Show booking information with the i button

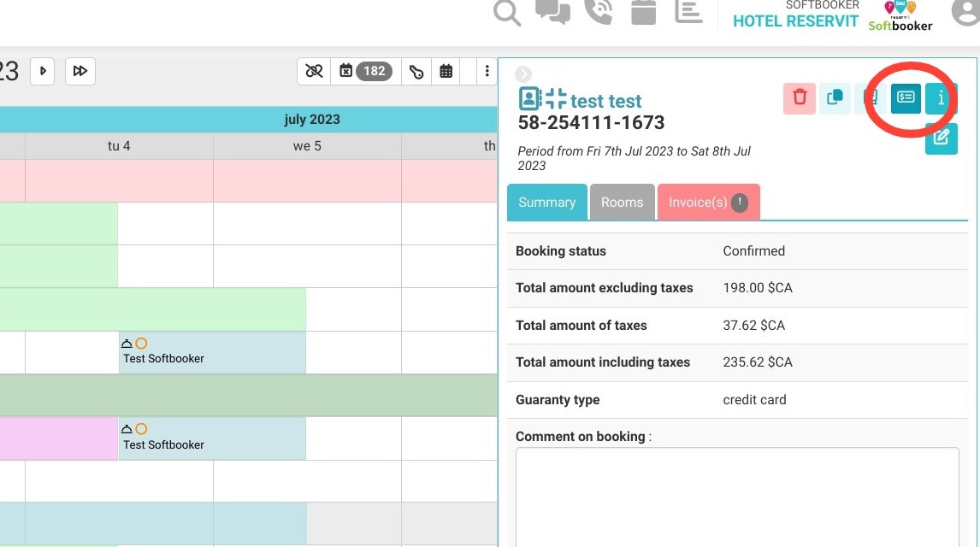(941, 97)
